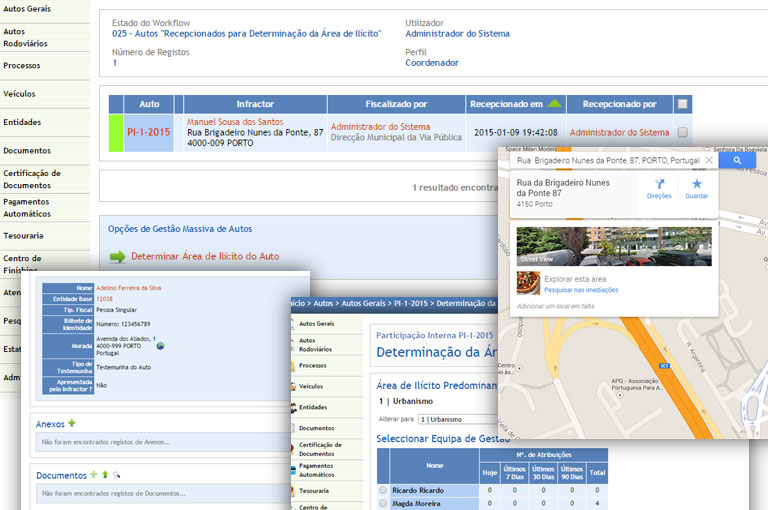This screenshot has width=768, height=510.
Task: Click Administrador do Sistema in Recepcionado por column
Action: point(619,132)
